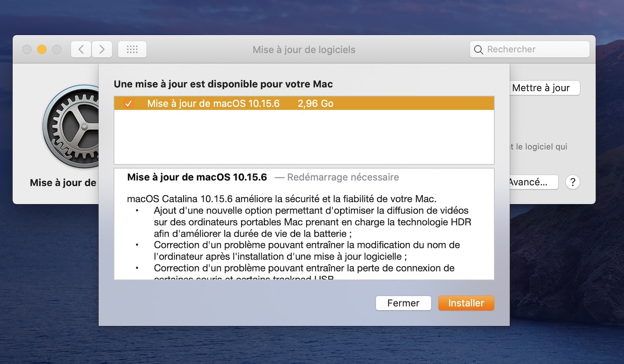Open the Avancé… options
The image size is (624, 364).
click(534, 182)
